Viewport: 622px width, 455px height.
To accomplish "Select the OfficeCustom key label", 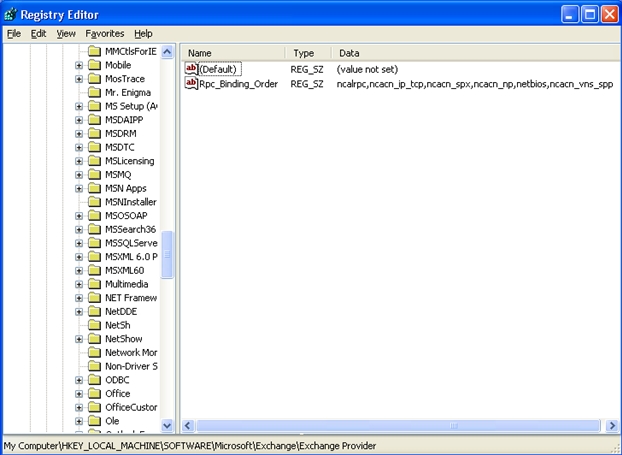I will pos(131,407).
